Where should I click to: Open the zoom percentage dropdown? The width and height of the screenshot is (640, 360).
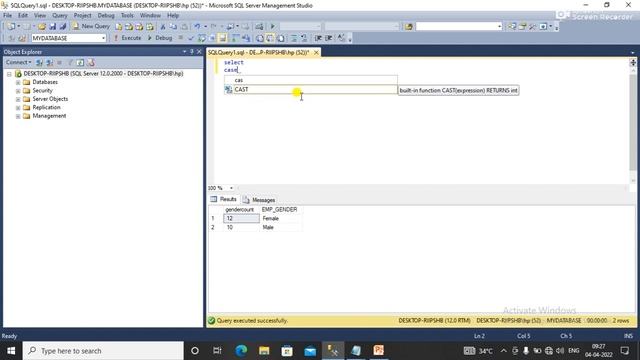pyautogui.click(x=231, y=188)
